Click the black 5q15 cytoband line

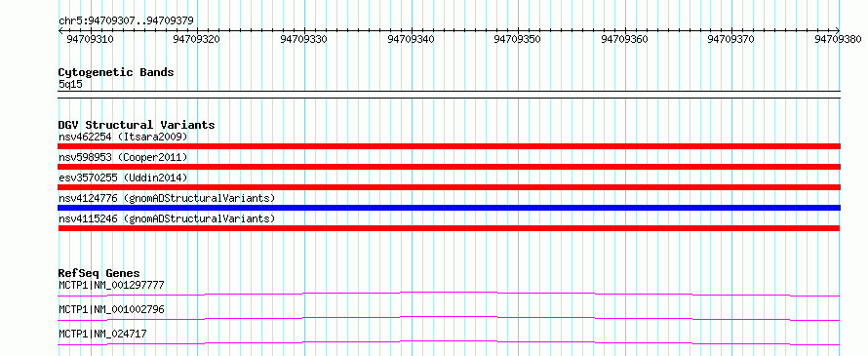(x=449, y=95)
